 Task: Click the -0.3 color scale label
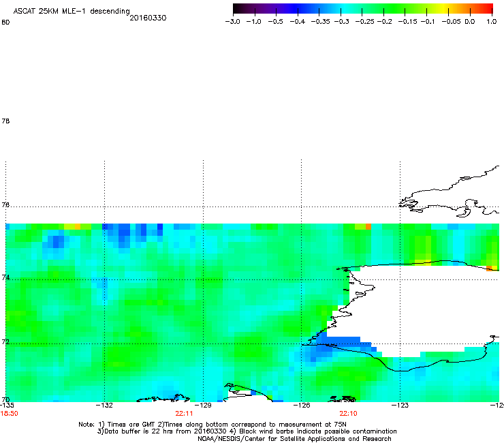pos(342,22)
